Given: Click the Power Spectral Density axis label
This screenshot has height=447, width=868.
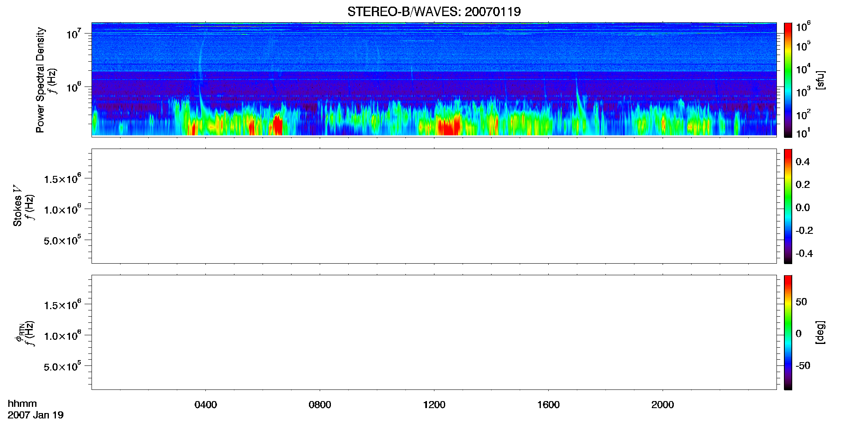Looking at the screenshot, I should click(x=40, y=80).
